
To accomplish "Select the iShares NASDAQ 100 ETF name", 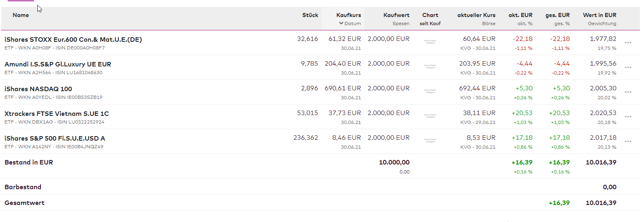I will tap(38, 89).
